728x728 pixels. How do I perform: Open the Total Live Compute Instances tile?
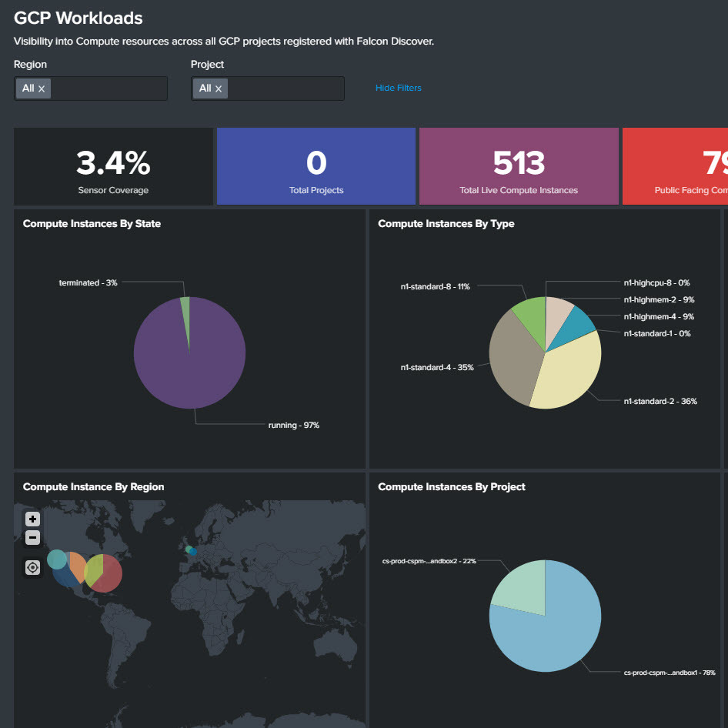coord(519,167)
